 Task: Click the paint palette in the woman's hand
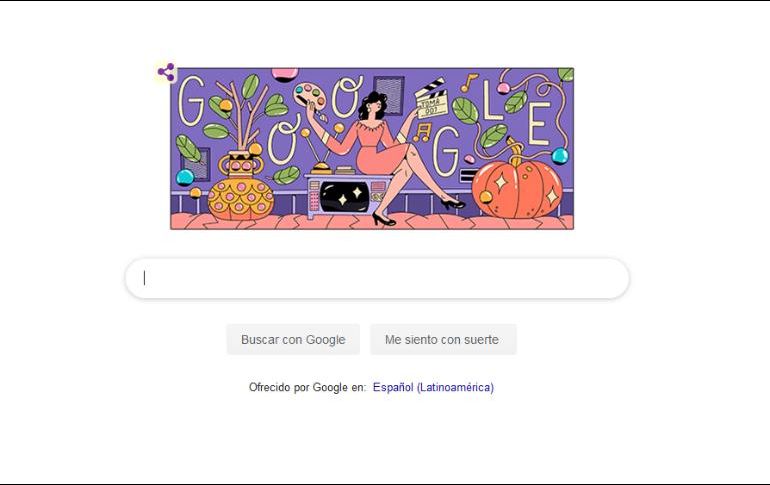[x=310, y=95]
